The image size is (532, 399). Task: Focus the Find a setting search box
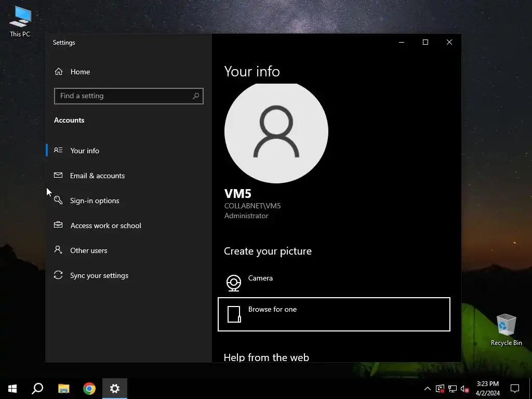point(129,96)
